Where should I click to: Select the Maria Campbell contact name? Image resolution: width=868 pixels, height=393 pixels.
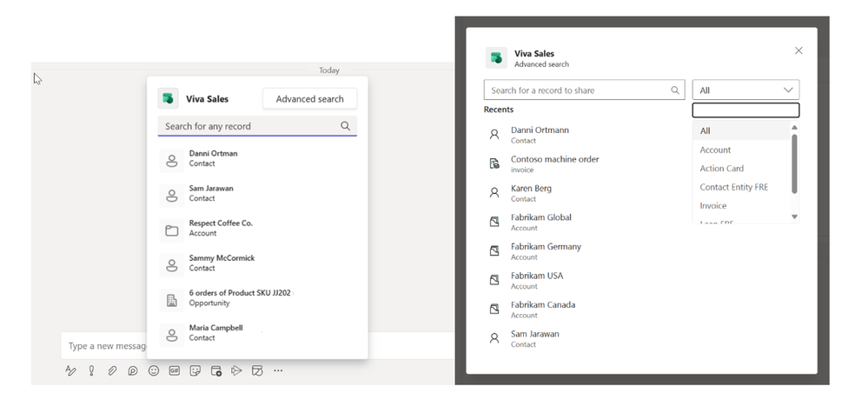coord(215,328)
